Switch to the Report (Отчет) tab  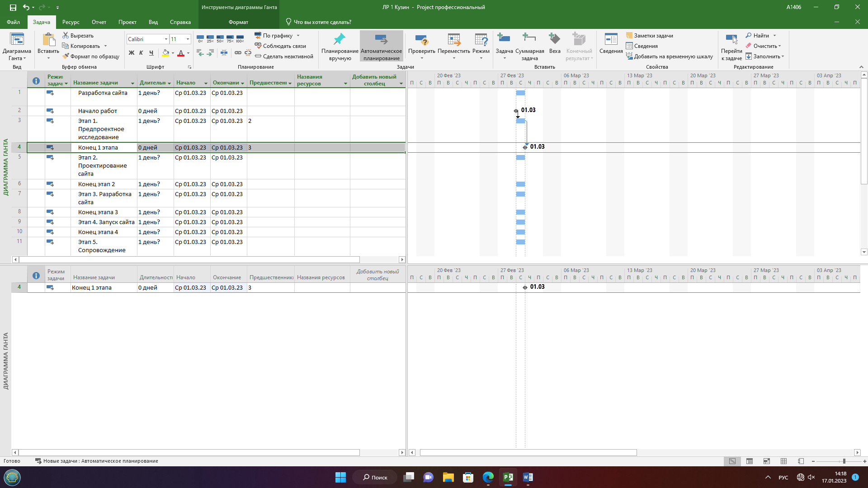point(99,22)
